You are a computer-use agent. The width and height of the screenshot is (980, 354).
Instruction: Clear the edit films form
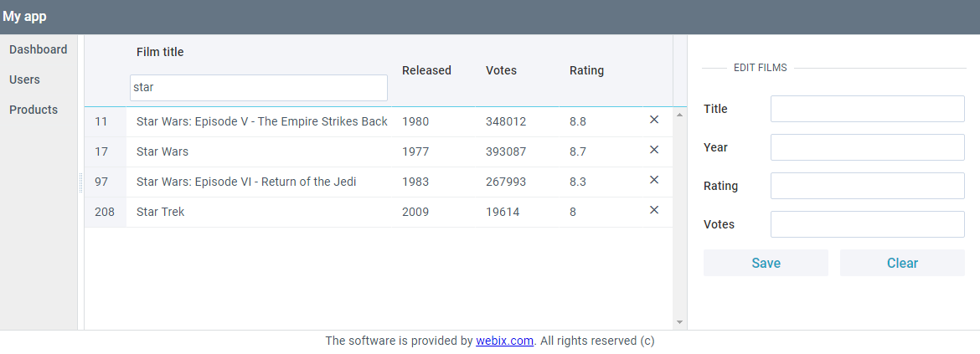point(902,263)
